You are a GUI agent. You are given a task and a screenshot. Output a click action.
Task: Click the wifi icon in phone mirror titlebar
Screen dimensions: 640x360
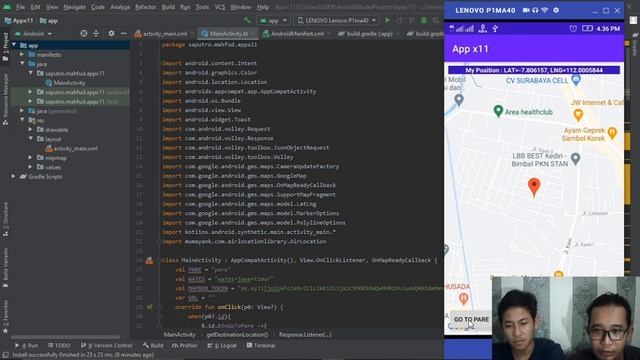544,10
